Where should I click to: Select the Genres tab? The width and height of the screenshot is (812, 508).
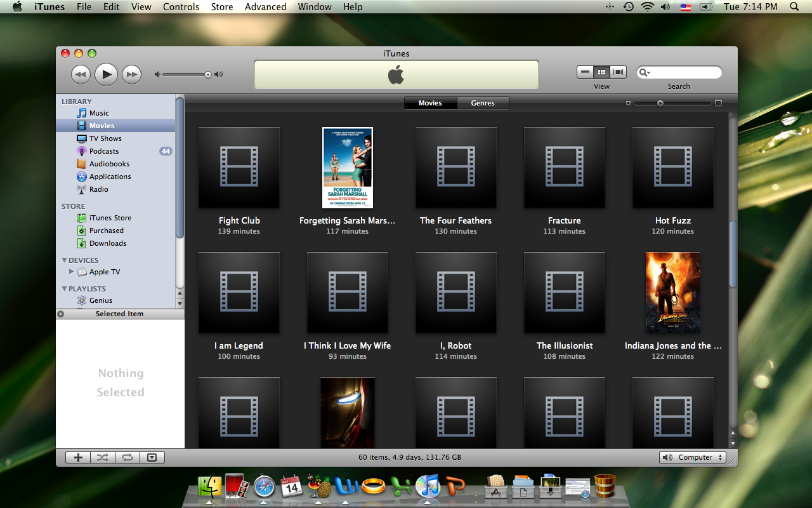[x=483, y=103]
